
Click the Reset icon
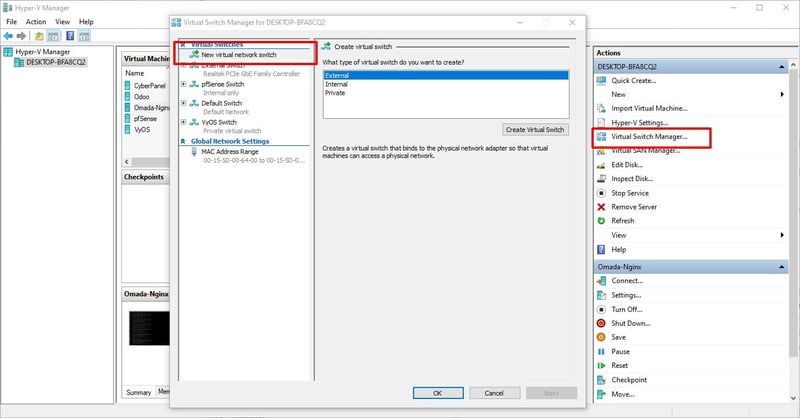click(x=601, y=365)
